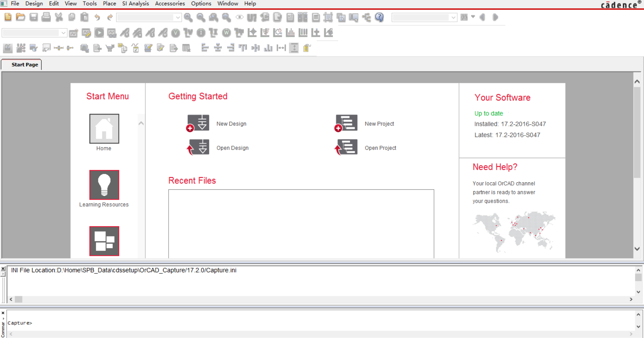This screenshot has width=644, height=338.
Task: Click the Print toolbar icon
Action: click(x=46, y=17)
